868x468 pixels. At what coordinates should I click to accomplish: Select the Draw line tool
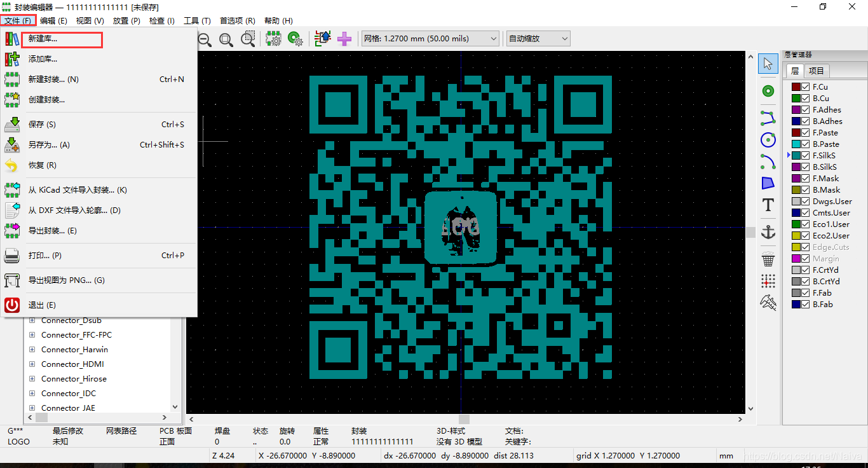tap(768, 117)
